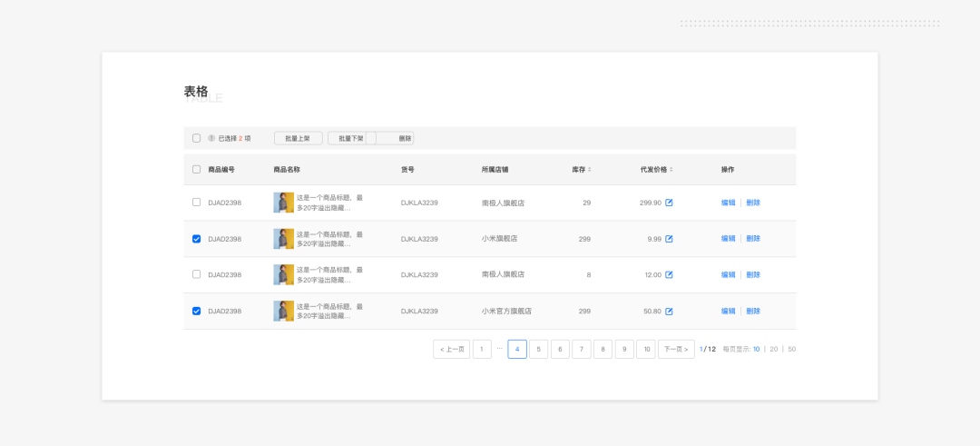Toggle the select-all checkbox in batch bar
The height and width of the screenshot is (446, 980).
tap(196, 138)
